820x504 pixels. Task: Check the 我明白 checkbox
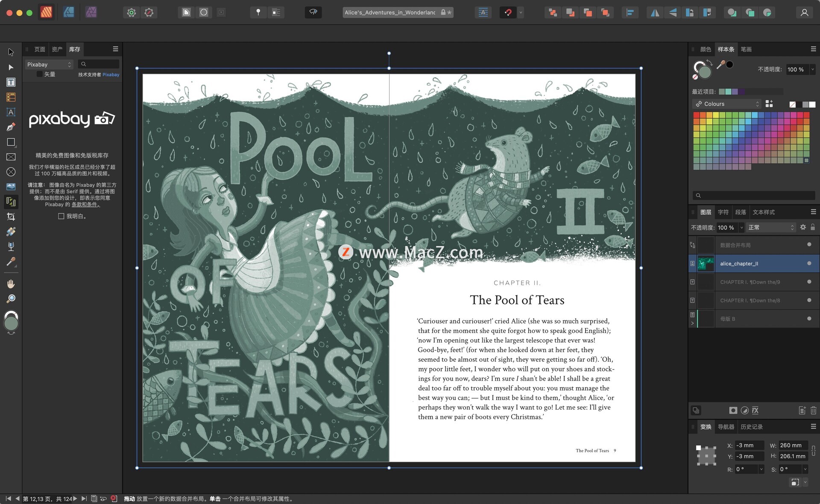[61, 216]
